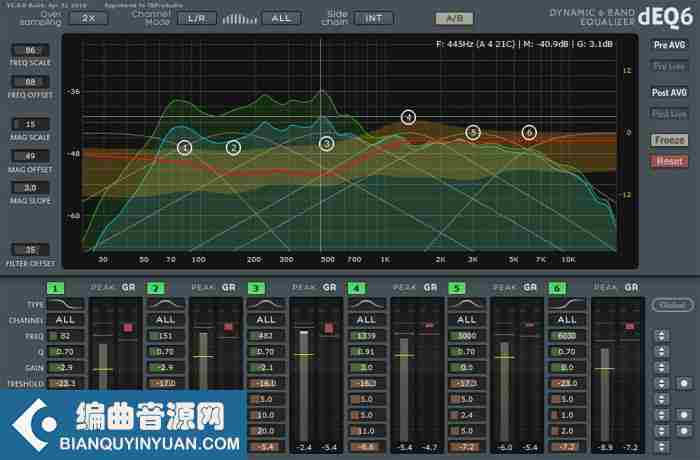The width and height of the screenshot is (700, 460).
Task: Select band node 5 on the EQ graph
Action: coord(473,132)
